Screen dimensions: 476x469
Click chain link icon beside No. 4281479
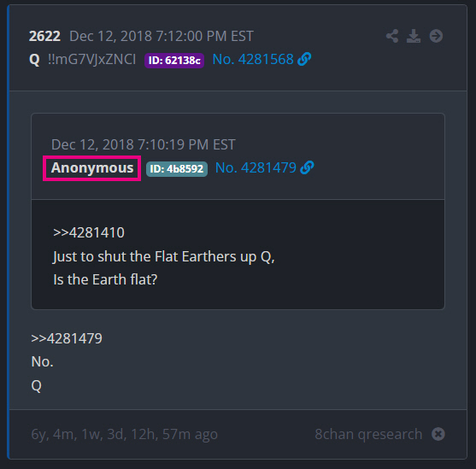pos(307,167)
